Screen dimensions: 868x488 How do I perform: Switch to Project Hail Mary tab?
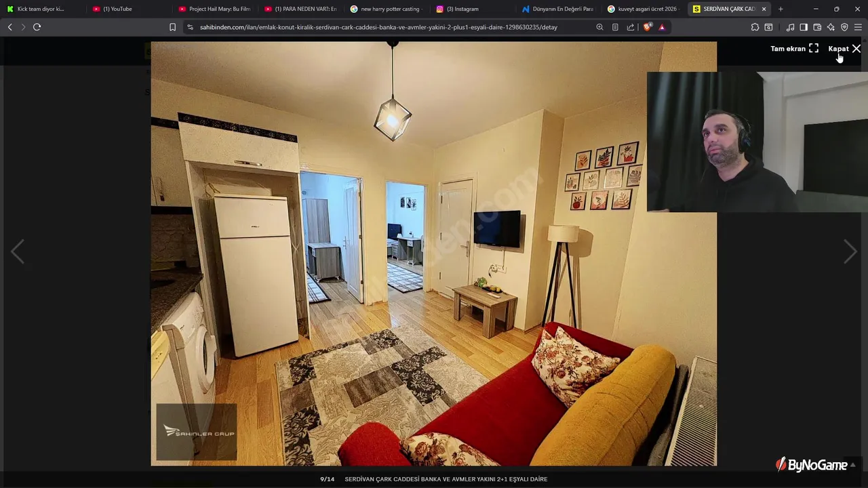point(214,9)
